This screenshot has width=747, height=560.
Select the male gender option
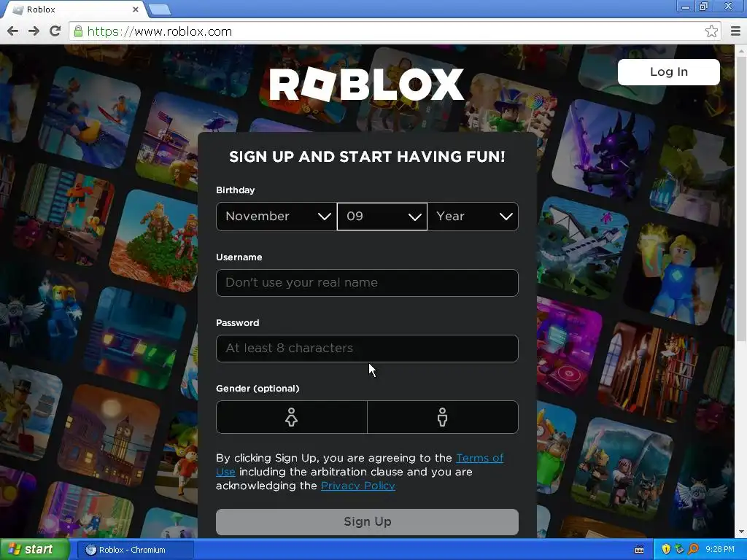(x=443, y=417)
